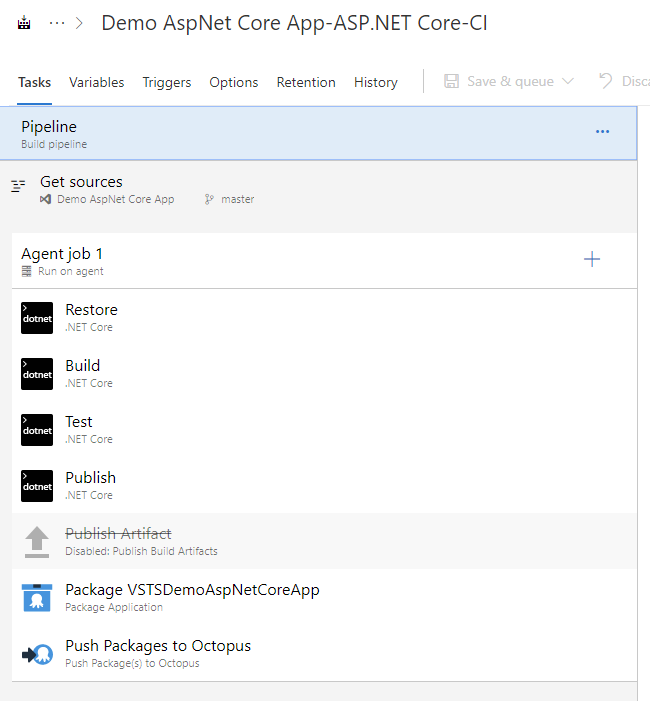Open the Pipeline more options ellipsis
650x701 pixels.
(602, 131)
